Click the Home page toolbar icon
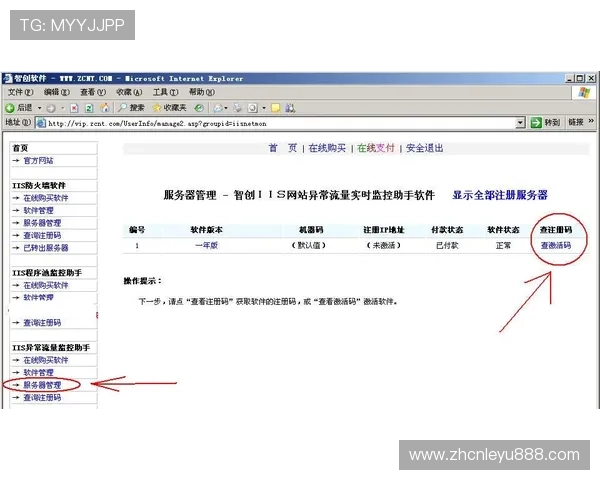 point(104,108)
